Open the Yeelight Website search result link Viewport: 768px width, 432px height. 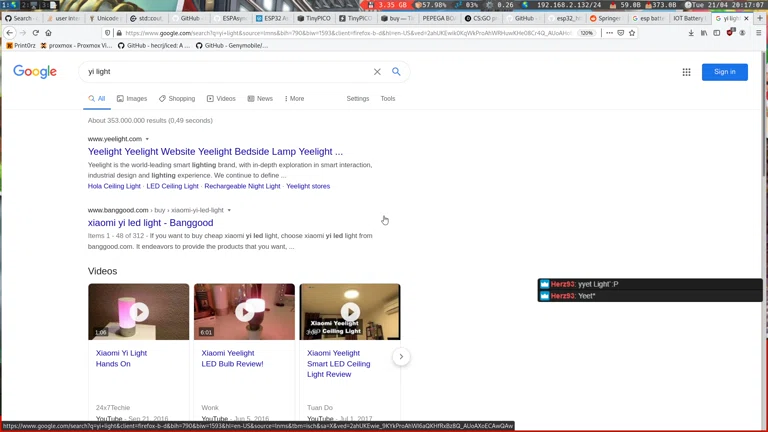pos(215,152)
